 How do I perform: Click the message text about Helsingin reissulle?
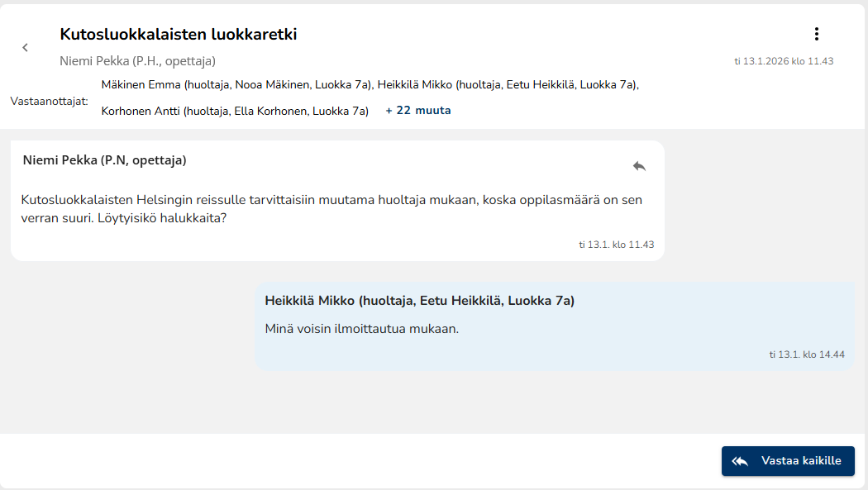[x=331, y=210]
